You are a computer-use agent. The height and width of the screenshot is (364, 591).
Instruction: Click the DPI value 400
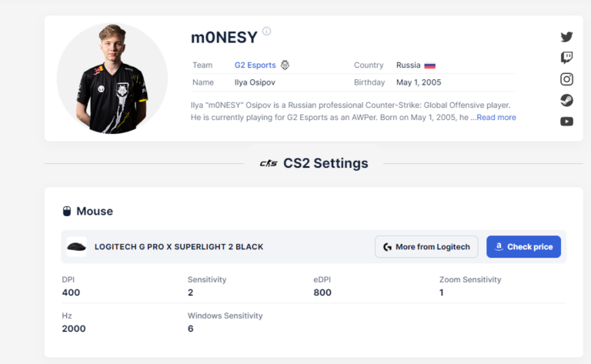pyautogui.click(x=71, y=292)
